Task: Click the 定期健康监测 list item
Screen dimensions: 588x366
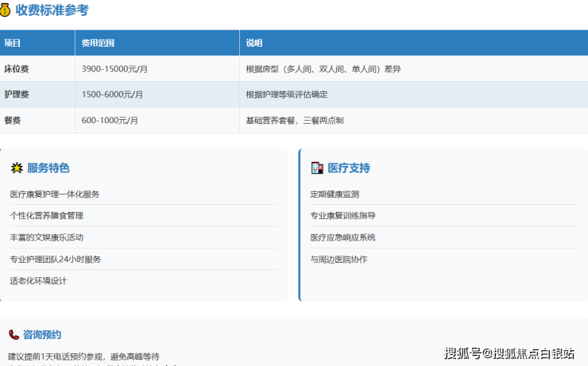Action: [x=335, y=195]
